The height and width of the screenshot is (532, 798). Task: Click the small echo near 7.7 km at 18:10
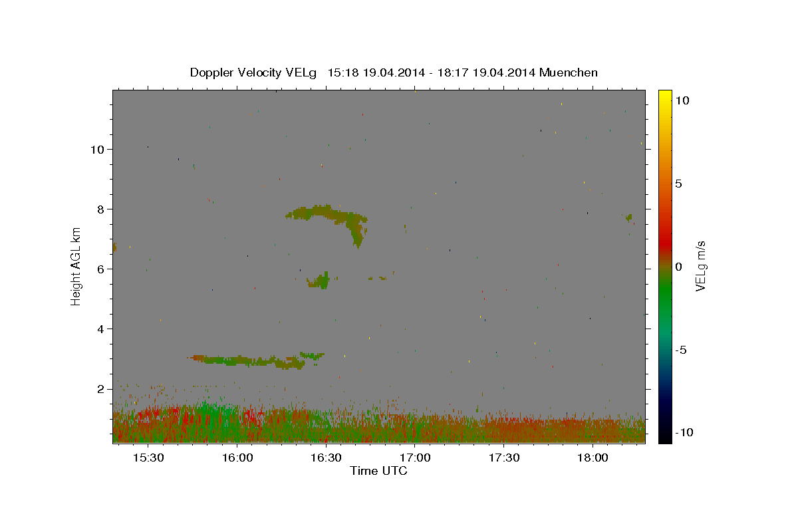(628, 217)
